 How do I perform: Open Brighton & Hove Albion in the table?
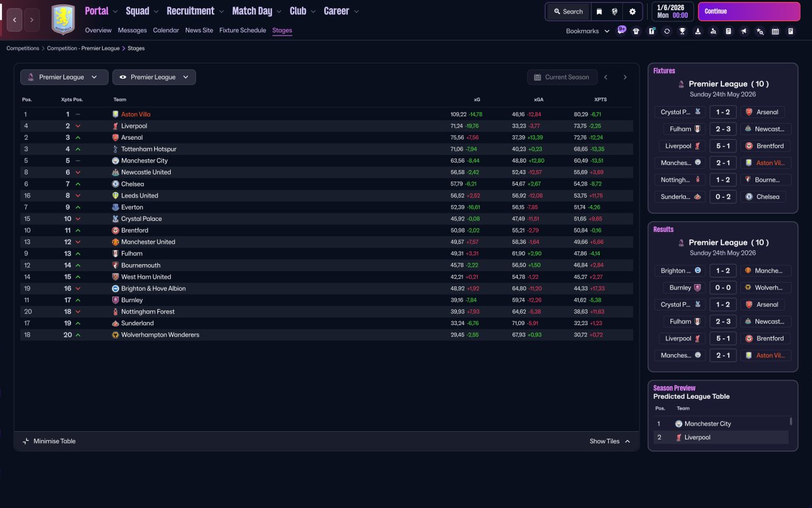point(154,288)
